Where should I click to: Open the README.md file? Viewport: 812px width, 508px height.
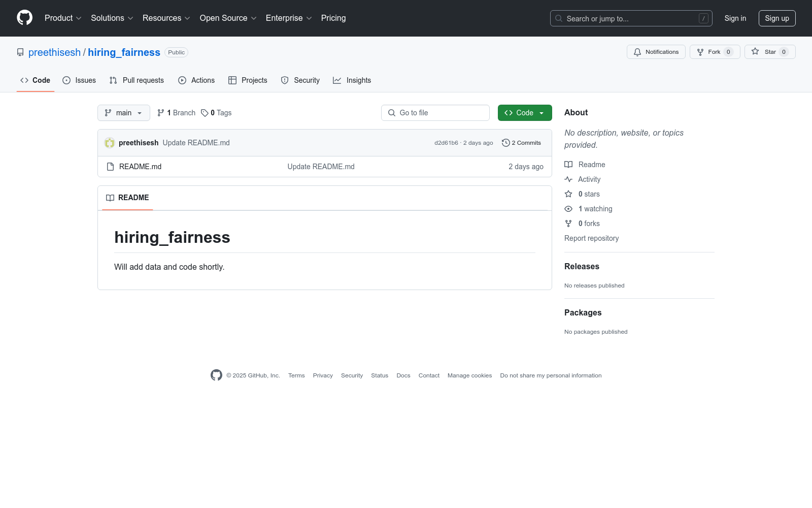(x=141, y=167)
